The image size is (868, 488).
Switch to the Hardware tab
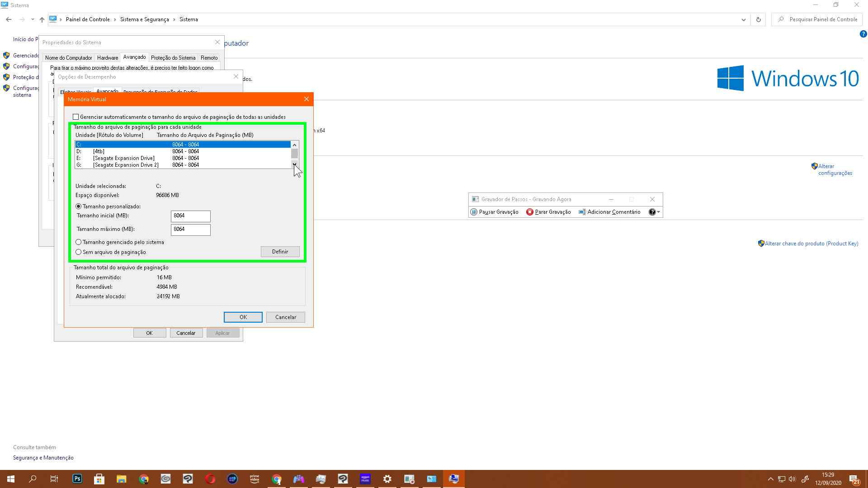[x=108, y=58]
